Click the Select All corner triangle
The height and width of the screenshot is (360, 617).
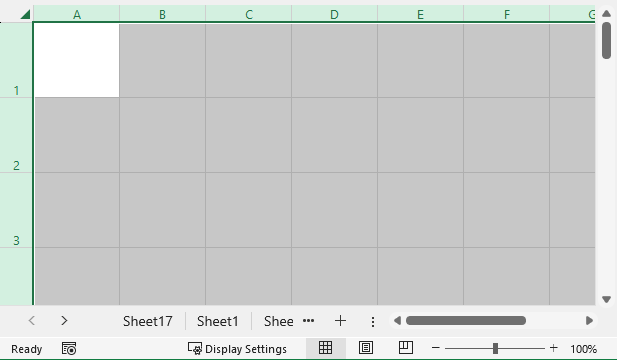point(25,15)
